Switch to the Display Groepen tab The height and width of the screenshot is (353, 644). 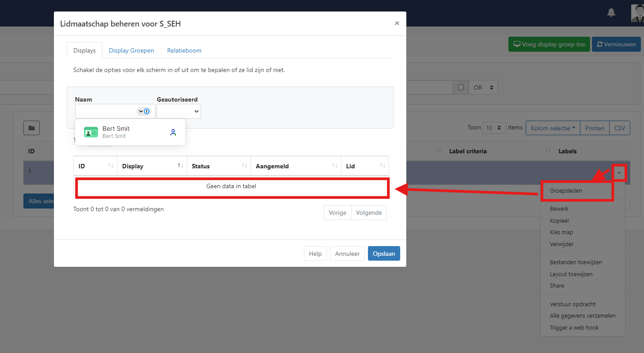[131, 50]
